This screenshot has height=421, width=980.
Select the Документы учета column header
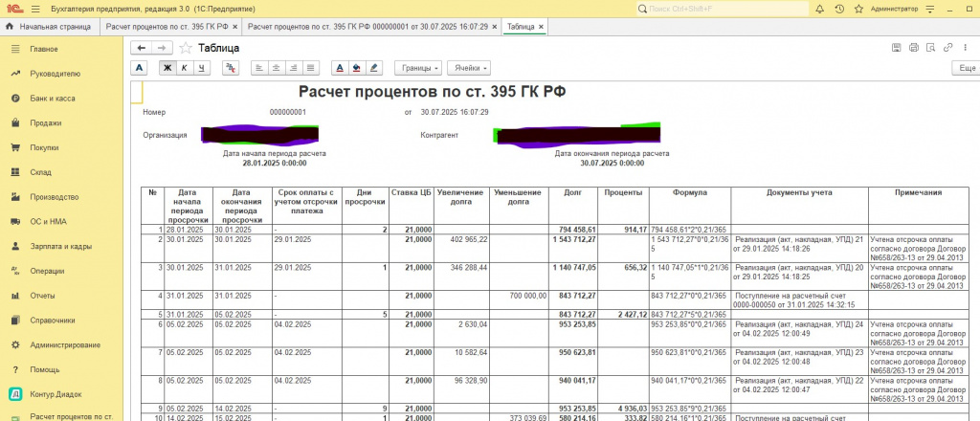tap(799, 206)
